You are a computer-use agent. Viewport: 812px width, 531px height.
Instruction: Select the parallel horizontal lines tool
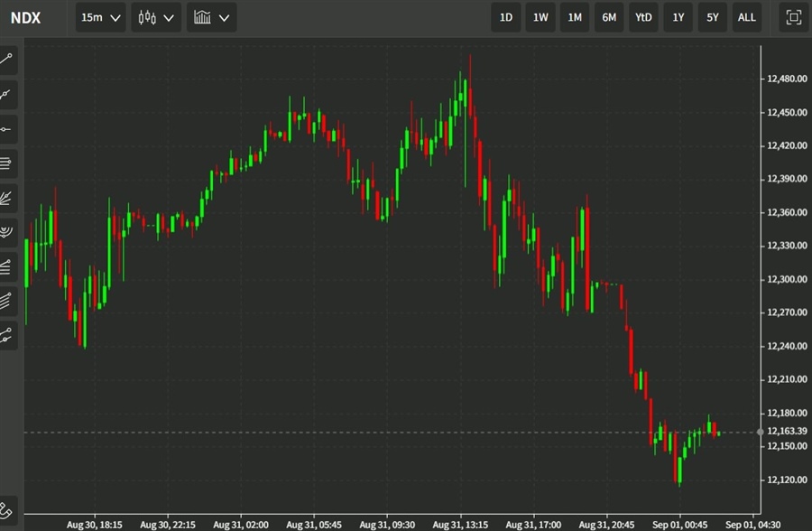(6, 163)
